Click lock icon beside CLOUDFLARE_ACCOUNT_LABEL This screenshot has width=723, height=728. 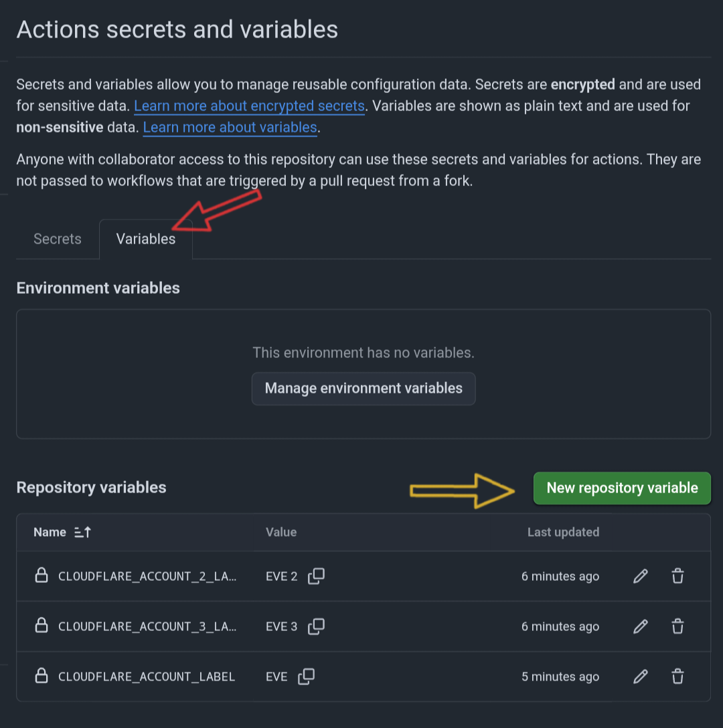[42, 676]
